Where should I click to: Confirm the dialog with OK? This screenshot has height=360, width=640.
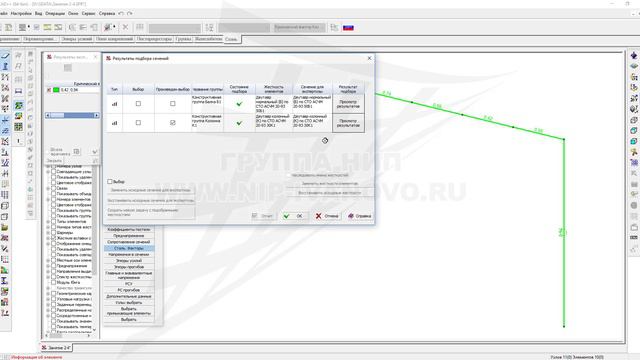(294, 216)
